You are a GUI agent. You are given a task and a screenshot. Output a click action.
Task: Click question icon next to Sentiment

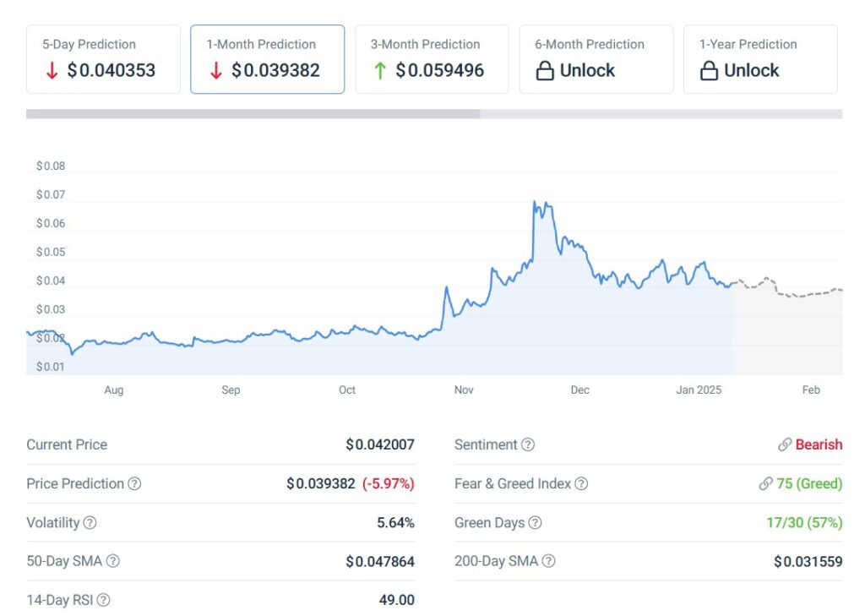pyautogui.click(x=528, y=445)
